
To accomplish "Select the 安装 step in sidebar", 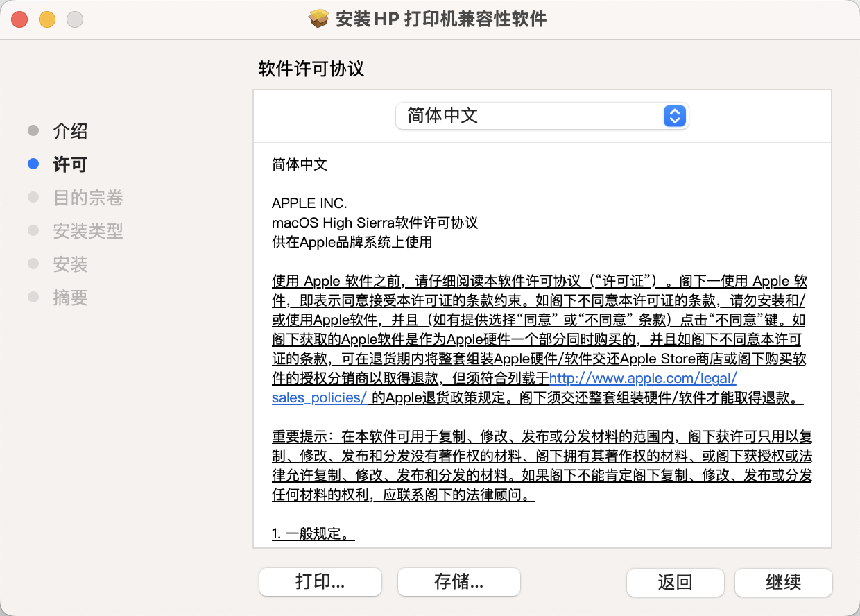I will (70, 264).
